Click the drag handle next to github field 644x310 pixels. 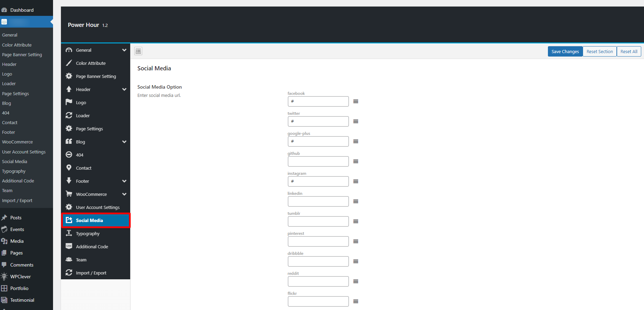click(356, 161)
